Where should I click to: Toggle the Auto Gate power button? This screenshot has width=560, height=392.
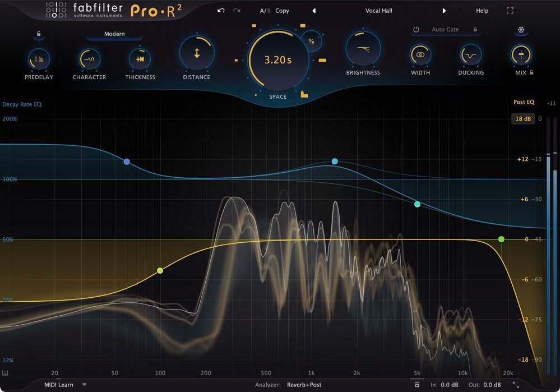415,29
